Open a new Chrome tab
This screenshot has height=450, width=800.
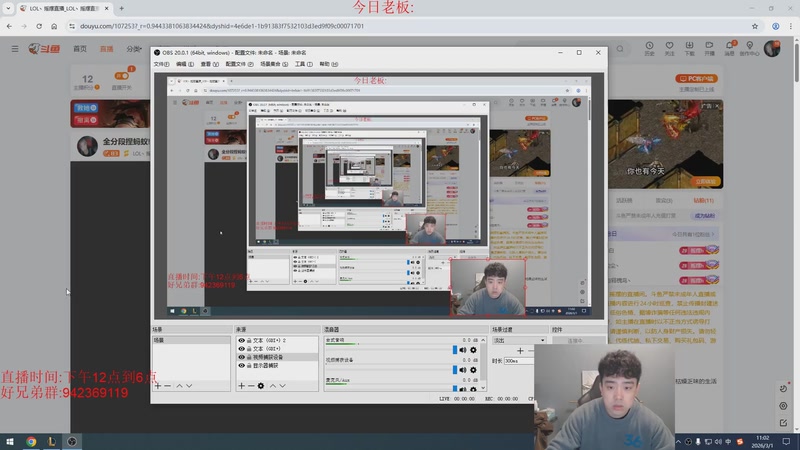point(121,8)
